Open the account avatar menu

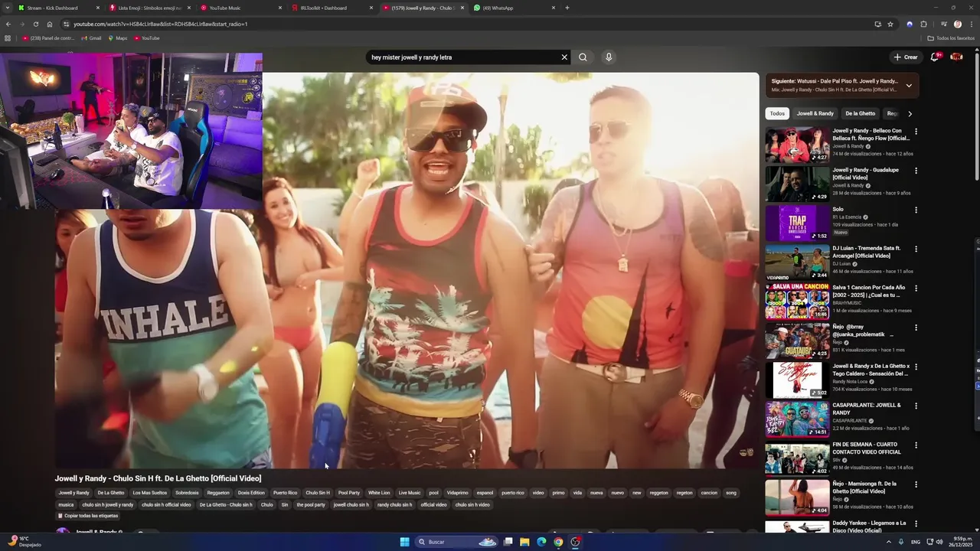point(956,57)
